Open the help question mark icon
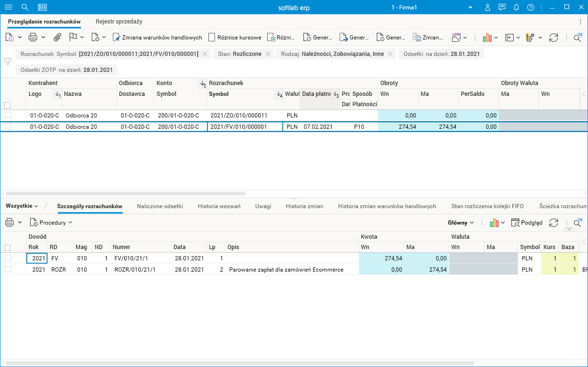This screenshot has width=588, height=367. click(531, 7)
